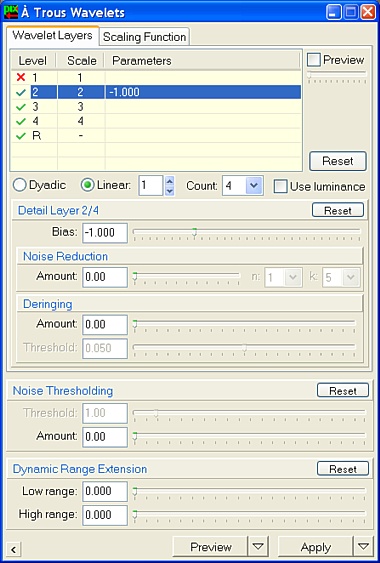Image resolution: width=380 pixels, height=563 pixels.
Task: Increase the Linear value with up arrow
Action: pyautogui.click(x=170, y=181)
